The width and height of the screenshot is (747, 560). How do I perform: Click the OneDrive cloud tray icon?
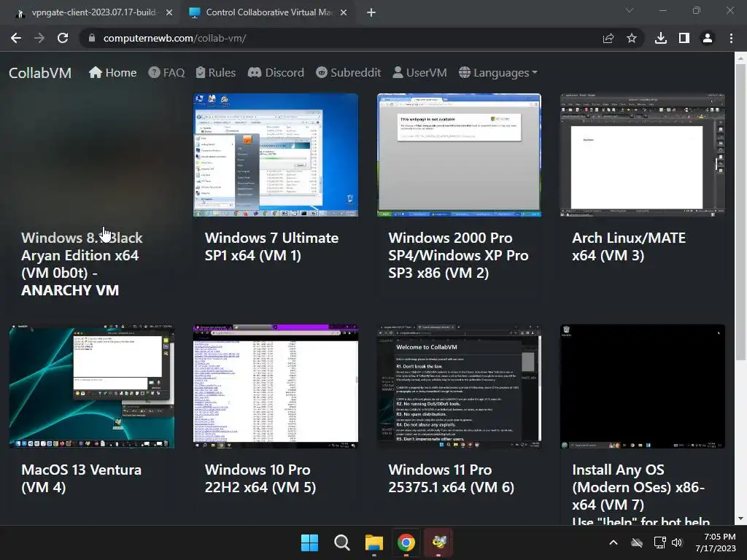(636, 542)
